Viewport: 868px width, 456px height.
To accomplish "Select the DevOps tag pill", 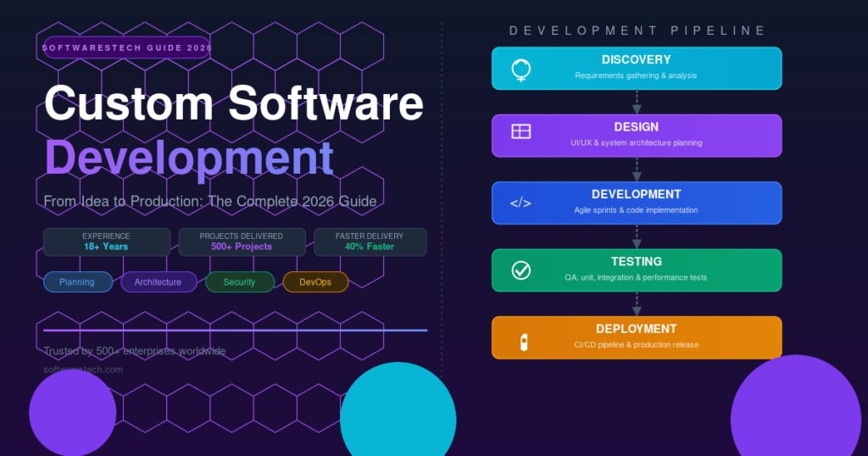I will click(315, 281).
